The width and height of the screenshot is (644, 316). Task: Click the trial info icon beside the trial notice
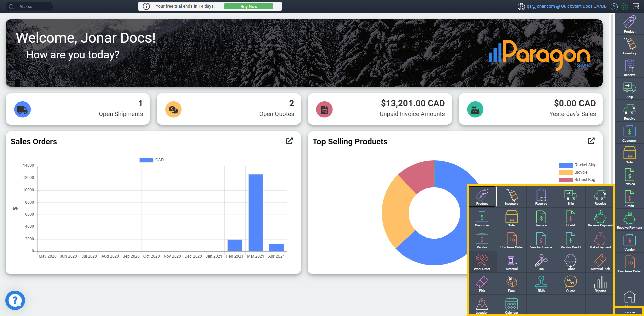tap(146, 6)
